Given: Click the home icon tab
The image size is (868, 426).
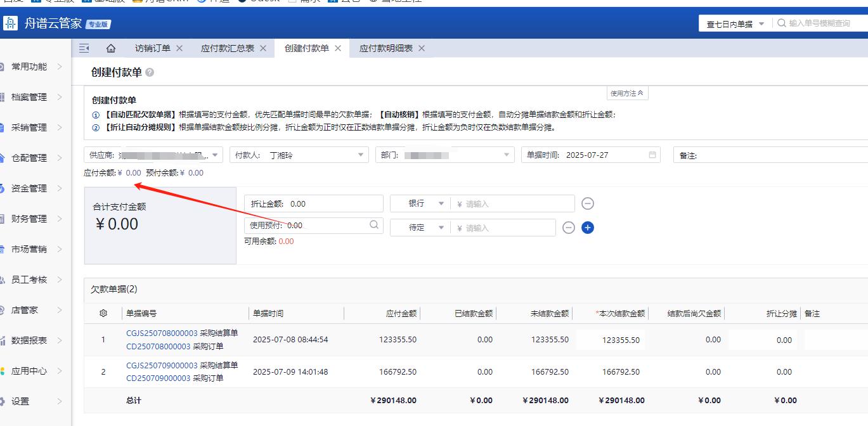Looking at the screenshot, I should [111, 48].
